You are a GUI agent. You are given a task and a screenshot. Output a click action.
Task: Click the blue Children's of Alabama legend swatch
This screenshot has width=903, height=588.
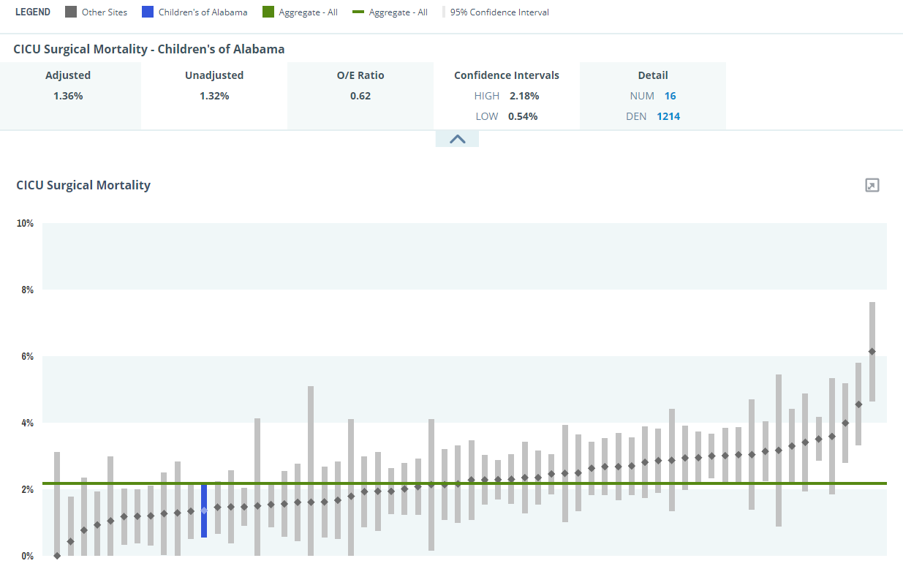(x=148, y=12)
